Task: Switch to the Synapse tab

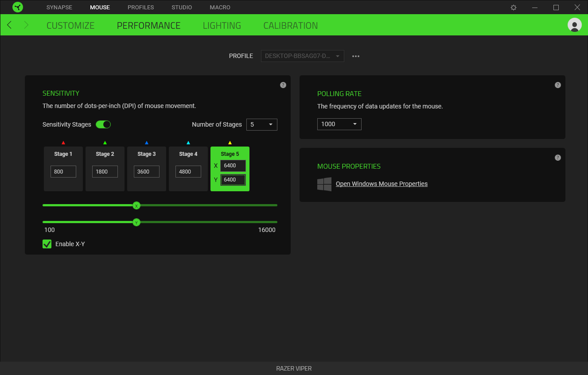Action: [59, 8]
